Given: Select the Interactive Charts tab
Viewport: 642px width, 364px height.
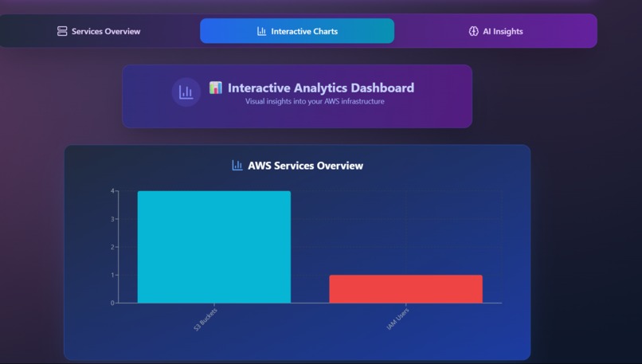Looking at the screenshot, I should (297, 31).
